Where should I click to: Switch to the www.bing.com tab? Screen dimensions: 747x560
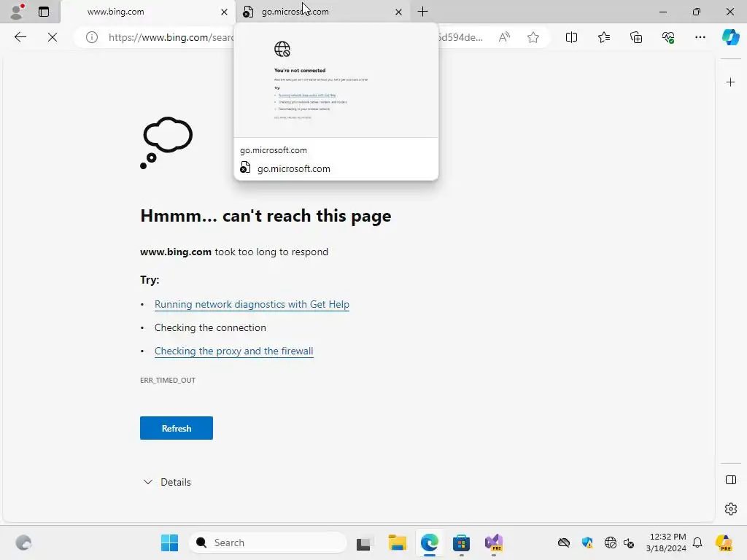pos(147,12)
